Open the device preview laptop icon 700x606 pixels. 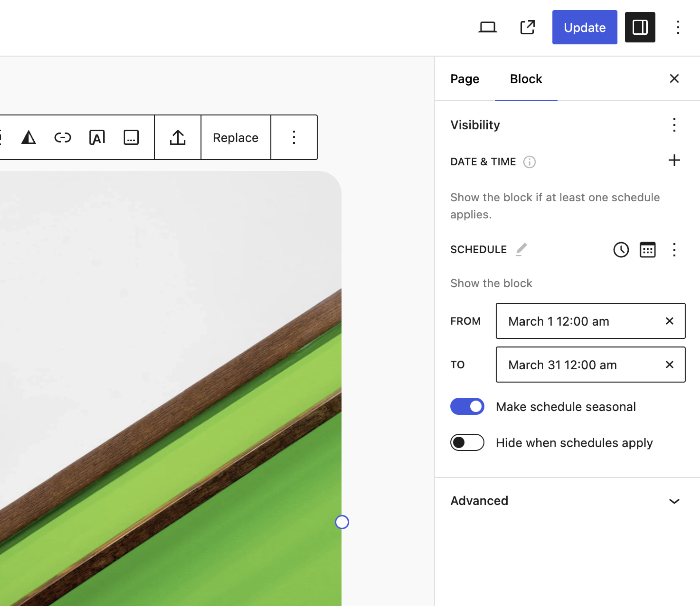(487, 27)
